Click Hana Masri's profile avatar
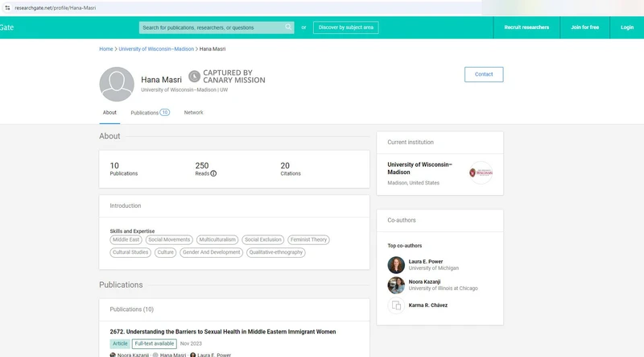The width and height of the screenshot is (644, 357). (x=117, y=85)
